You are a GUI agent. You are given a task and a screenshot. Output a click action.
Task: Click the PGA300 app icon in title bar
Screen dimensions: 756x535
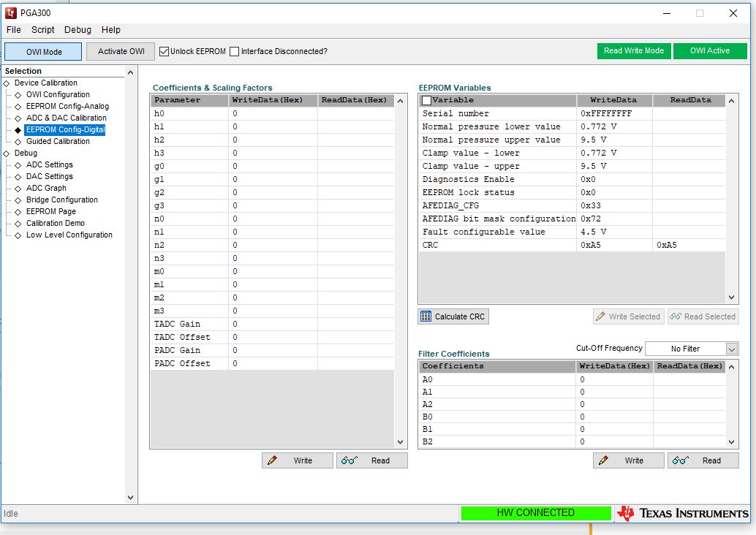(11, 13)
